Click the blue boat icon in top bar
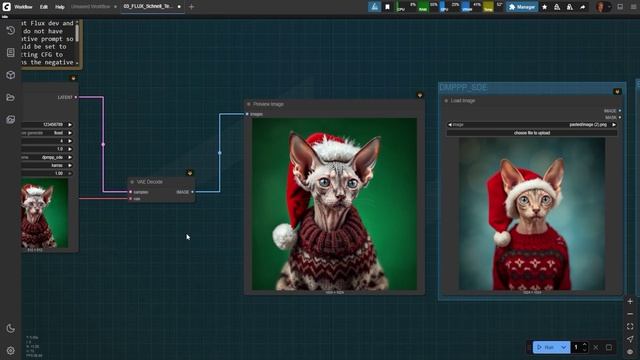640x360 pixels. (x=374, y=7)
